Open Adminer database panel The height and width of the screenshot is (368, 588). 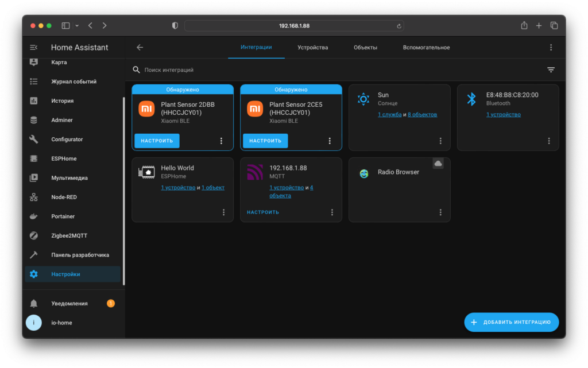pyautogui.click(x=73, y=120)
